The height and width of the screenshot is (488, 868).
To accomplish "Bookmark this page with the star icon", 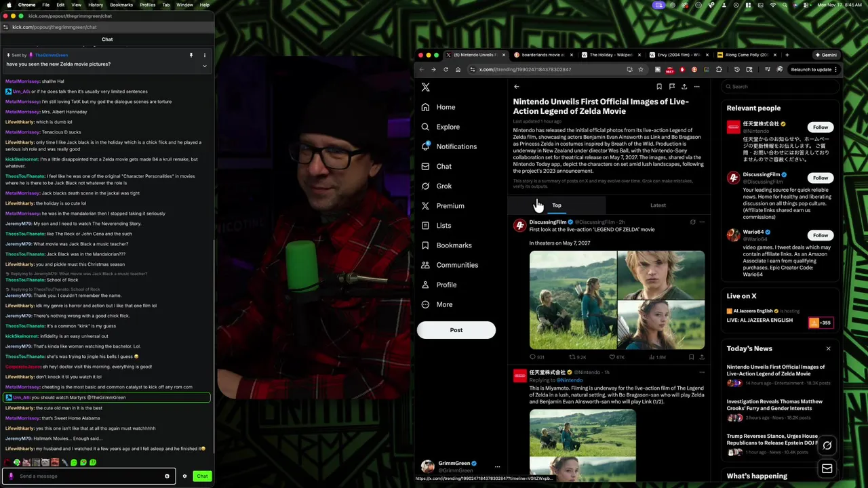I will tap(640, 69).
